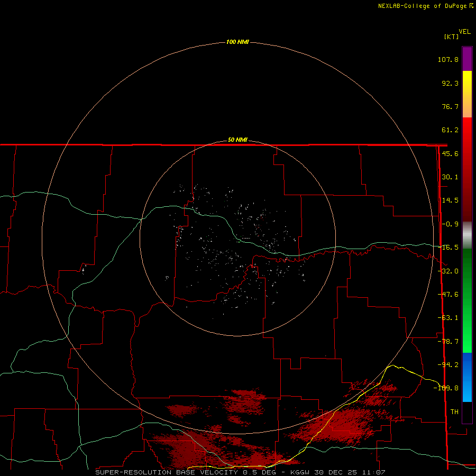Click the purple segment of velocity color bar

coord(467,59)
